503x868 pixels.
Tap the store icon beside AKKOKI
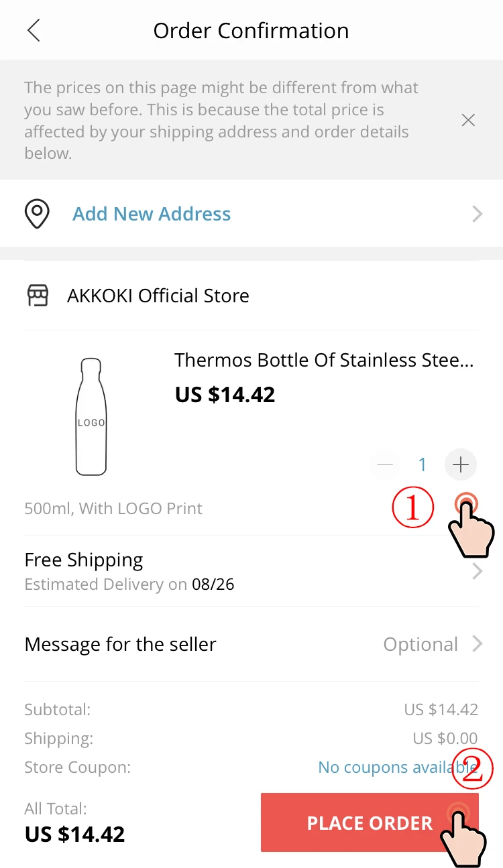pos(38,296)
